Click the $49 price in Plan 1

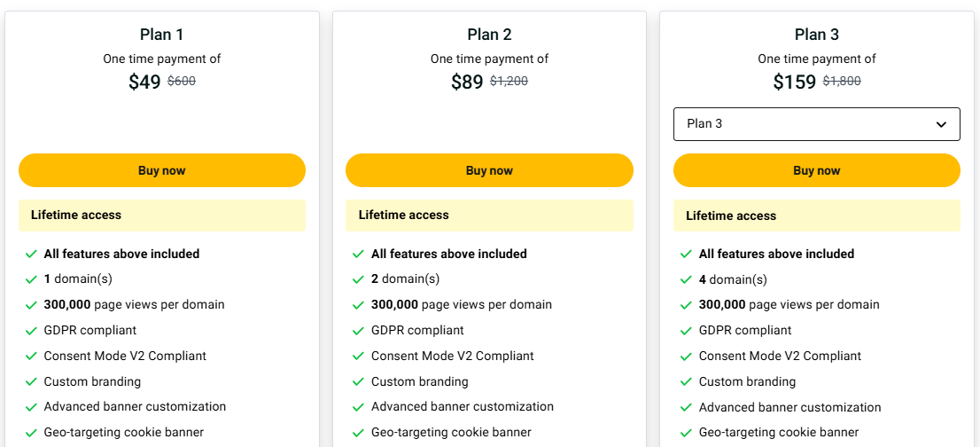(x=144, y=82)
